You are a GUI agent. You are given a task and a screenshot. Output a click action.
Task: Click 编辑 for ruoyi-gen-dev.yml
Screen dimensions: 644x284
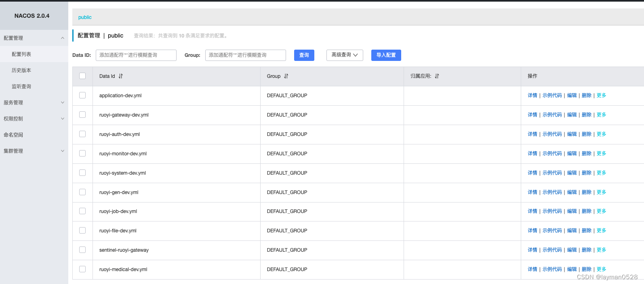click(x=572, y=192)
